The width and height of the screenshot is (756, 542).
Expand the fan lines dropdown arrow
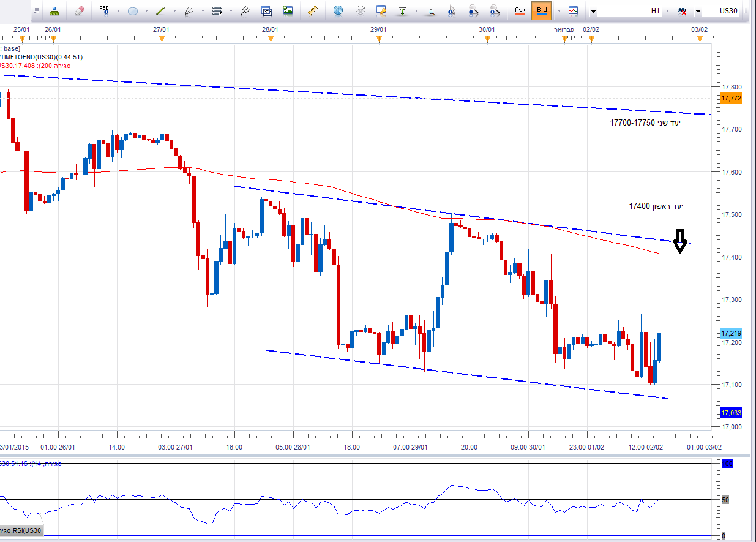coord(202,11)
